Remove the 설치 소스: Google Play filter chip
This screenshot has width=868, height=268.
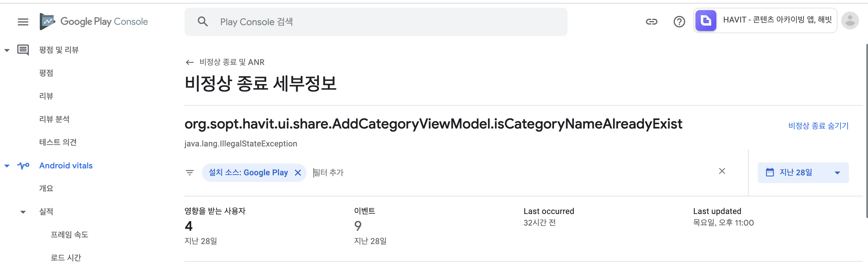(298, 172)
